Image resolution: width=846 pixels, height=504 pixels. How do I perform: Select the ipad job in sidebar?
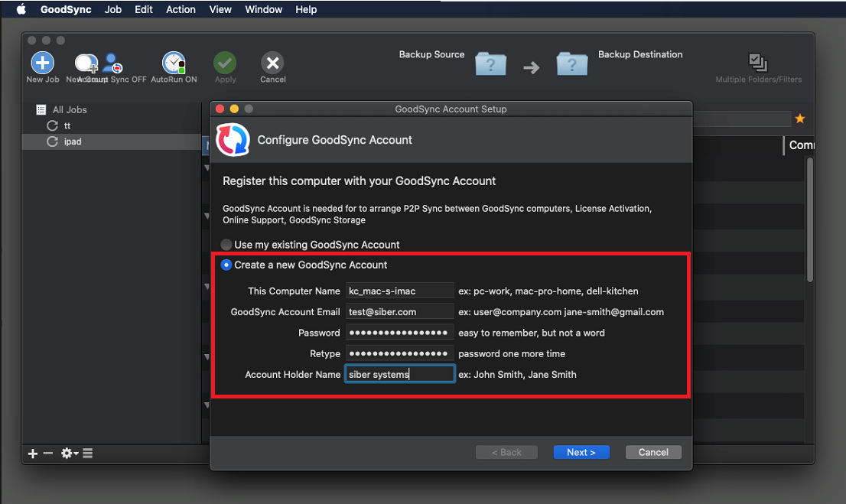click(x=73, y=141)
